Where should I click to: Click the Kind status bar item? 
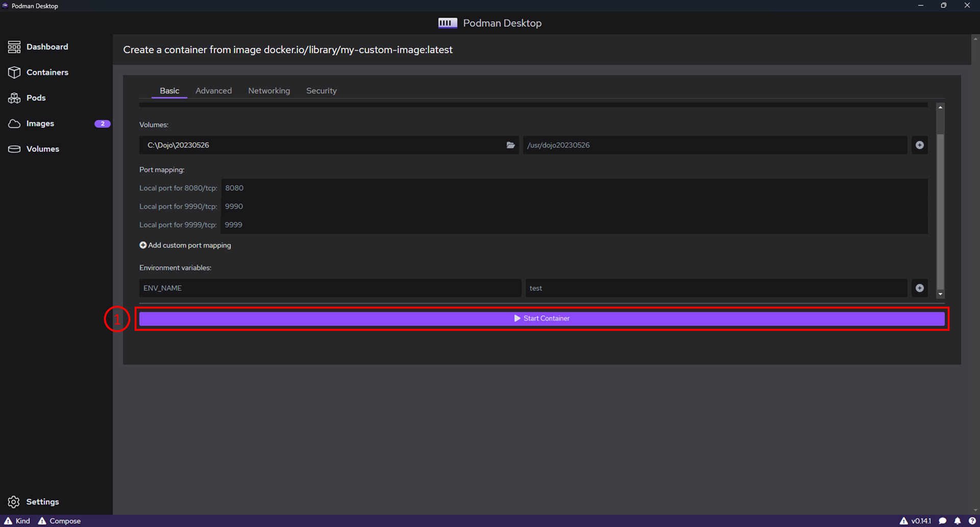coord(17,521)
